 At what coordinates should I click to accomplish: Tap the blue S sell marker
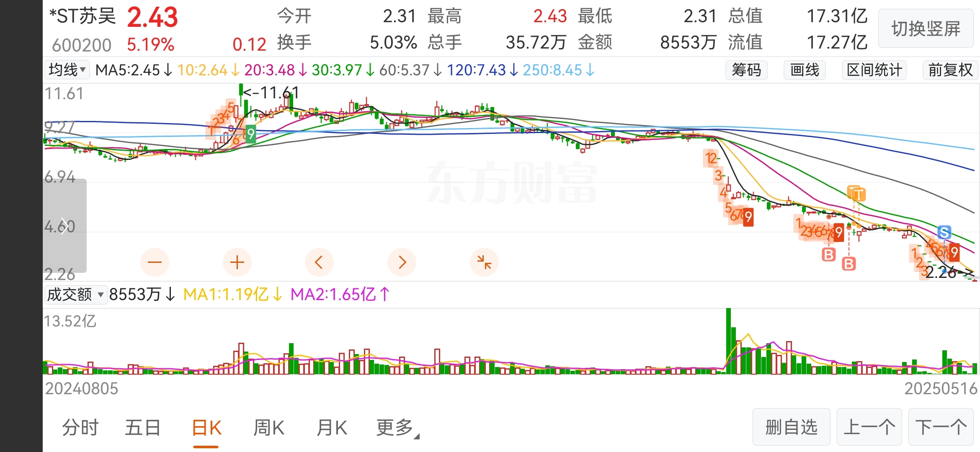[x=944, y=232]
